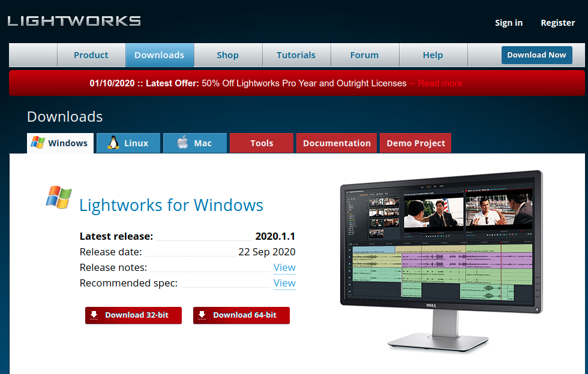Click the monitor product screenshot image

[x=442, y=261]
